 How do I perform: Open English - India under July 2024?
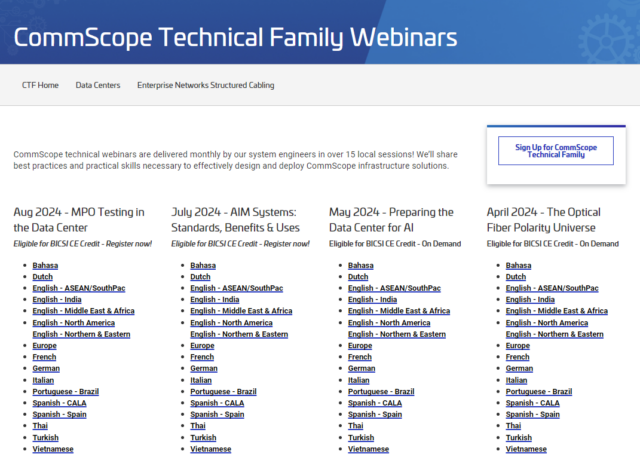(214, 300)
